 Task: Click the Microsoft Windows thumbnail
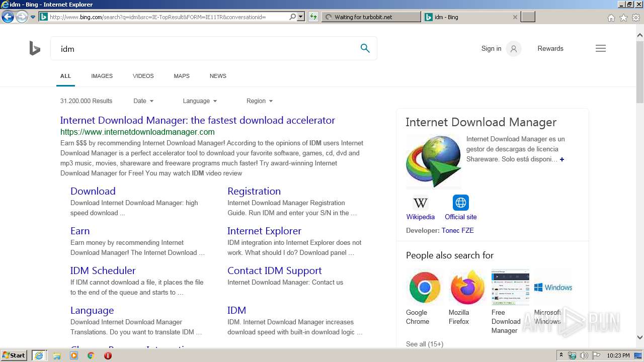pos(553,287)
